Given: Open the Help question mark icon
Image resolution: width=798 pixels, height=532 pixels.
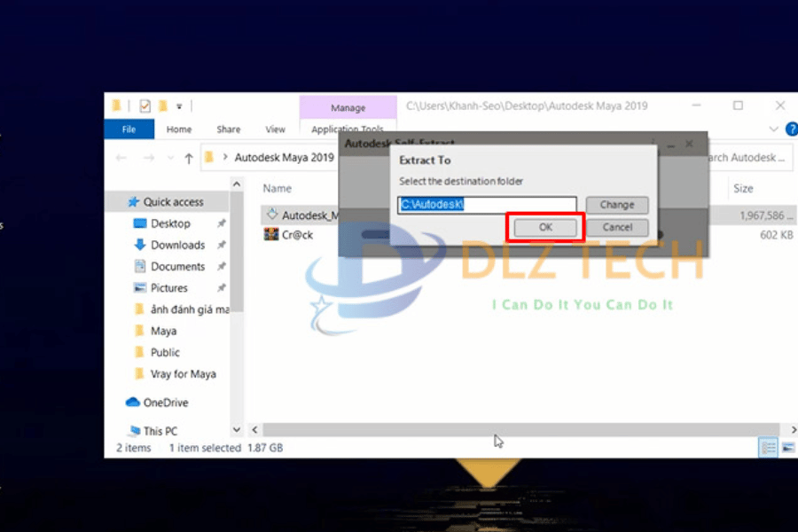Looking at the screenshot, I should tap(781, 129).
